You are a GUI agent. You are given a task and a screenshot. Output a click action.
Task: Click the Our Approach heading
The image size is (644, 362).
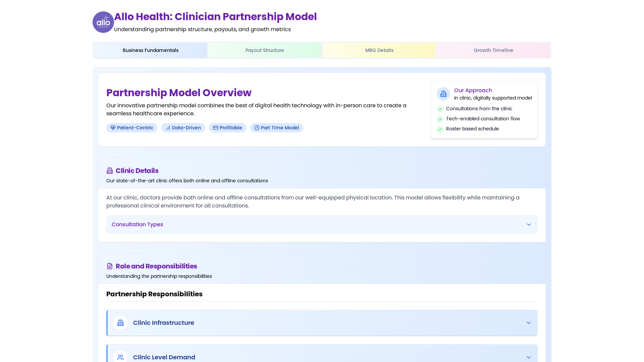(473, 90)
